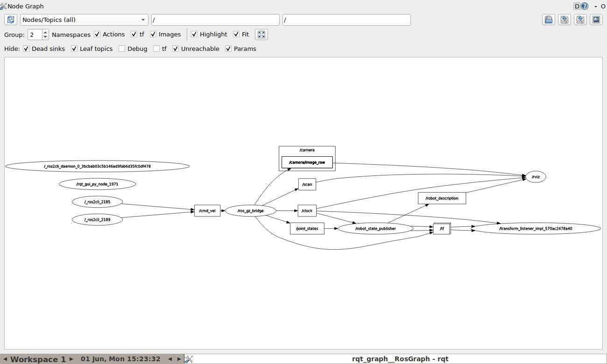
Task: Select the /ros_gz_bridge node
Action: [x=251, y=211]
